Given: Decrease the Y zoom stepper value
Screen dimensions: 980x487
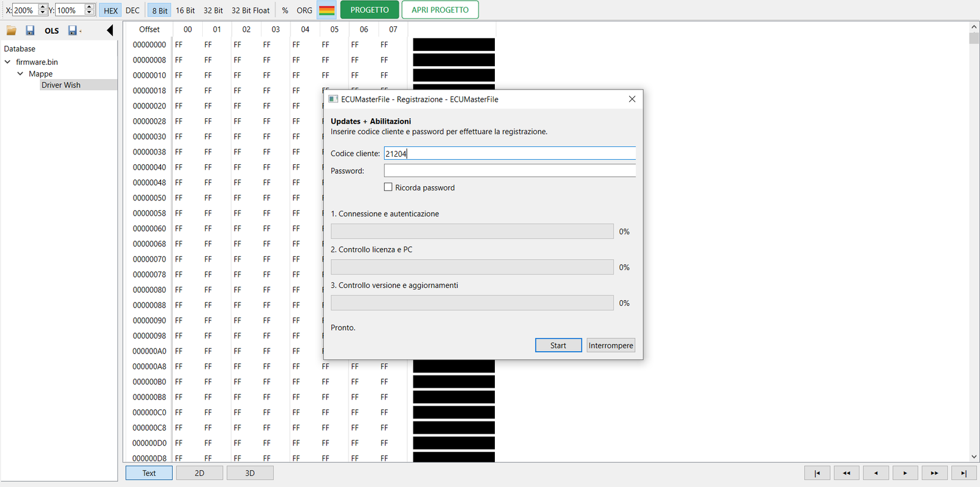Looking at the screenshot, I should (89, 13).
